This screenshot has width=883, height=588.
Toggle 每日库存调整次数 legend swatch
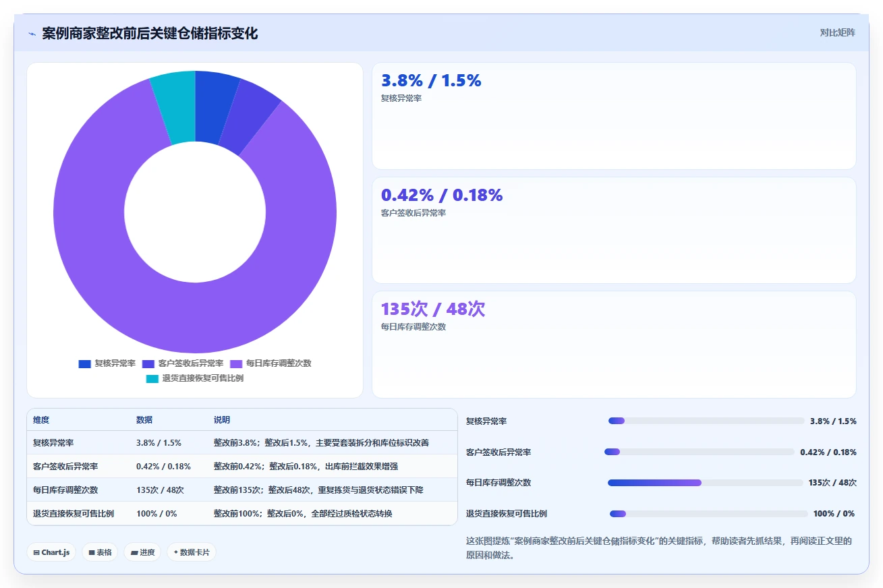click(x=236, y=363)
